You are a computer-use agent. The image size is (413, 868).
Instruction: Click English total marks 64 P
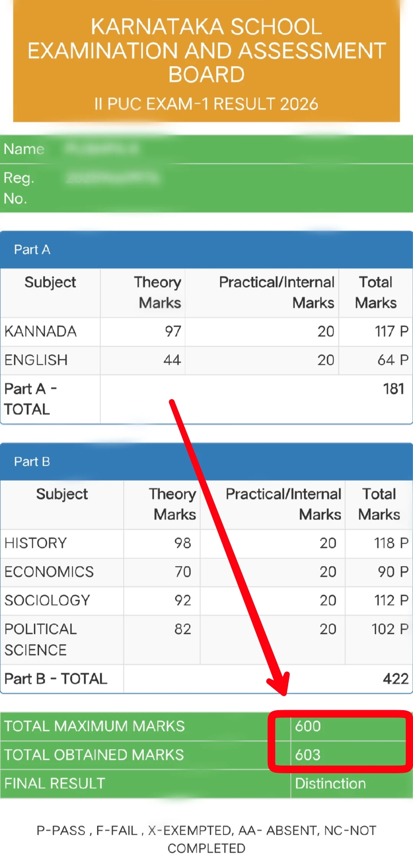(x=393, y=360)
